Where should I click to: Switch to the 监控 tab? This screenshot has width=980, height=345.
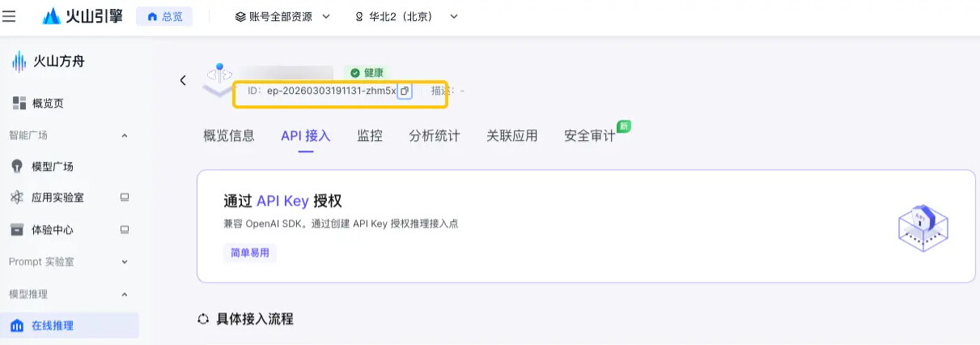(370, 135)
